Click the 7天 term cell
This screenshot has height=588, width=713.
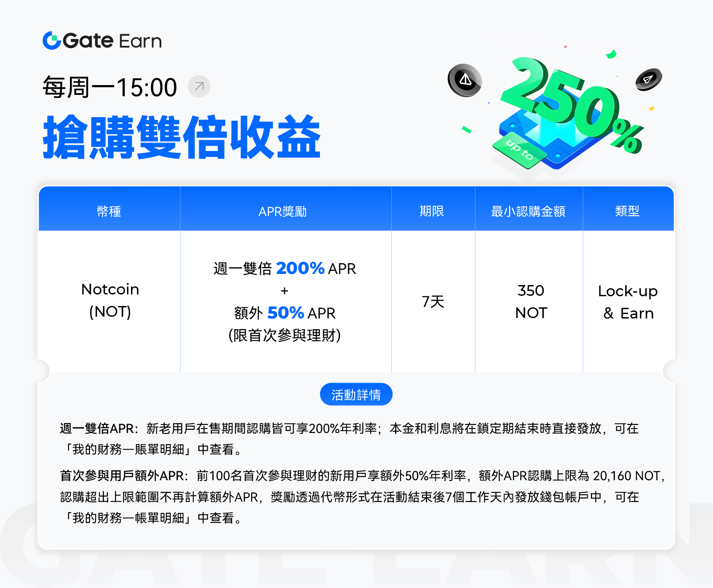point(433,302)
